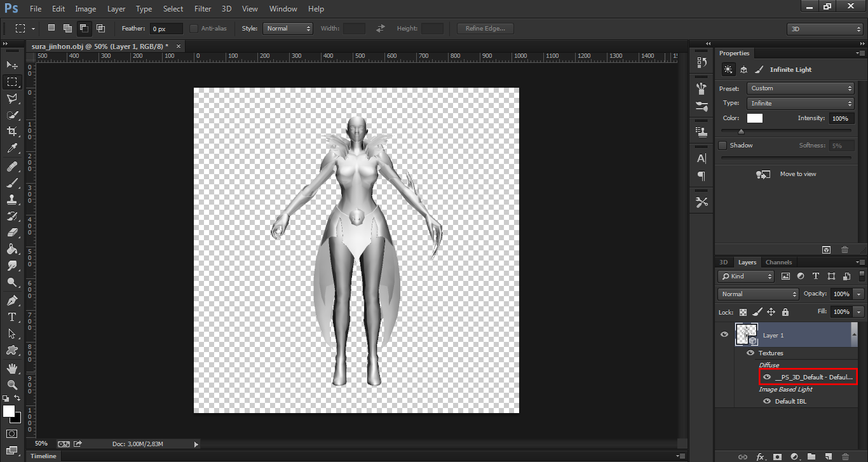Open the 3D workspace switcher dropdown
868x462 pixels.
(825, 29)
